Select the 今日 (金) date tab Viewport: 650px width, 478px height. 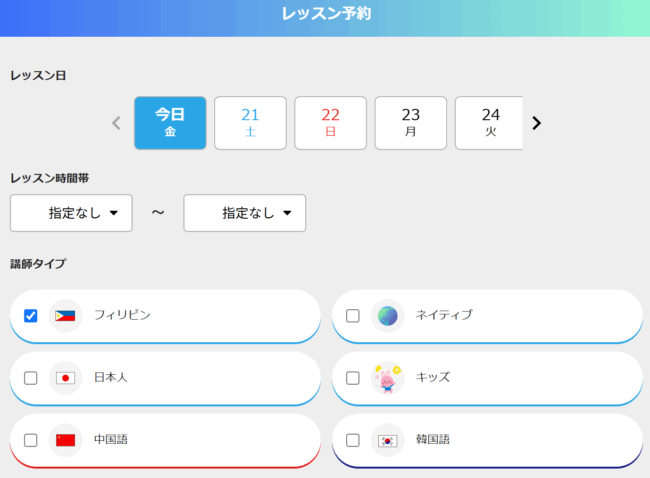pyautogui.click(x=170, y=123)
